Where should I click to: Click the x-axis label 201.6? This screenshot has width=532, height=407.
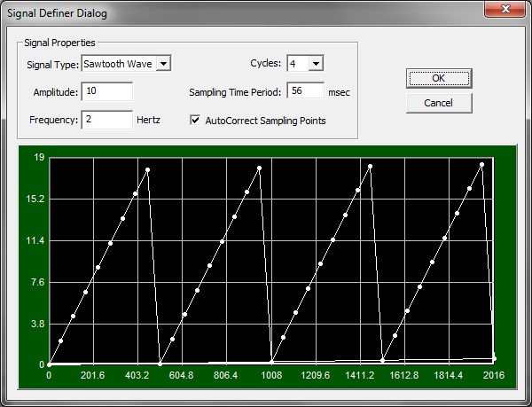(92, 375)
